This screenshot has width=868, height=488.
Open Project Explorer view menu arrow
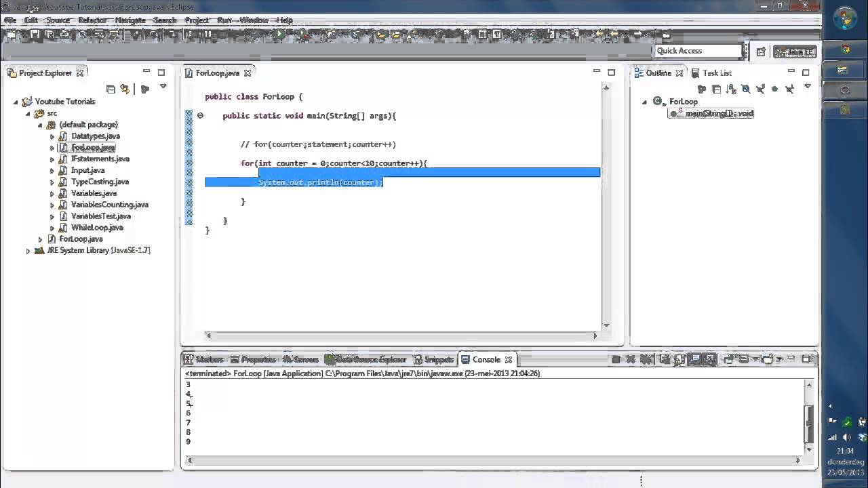[163, 87]
